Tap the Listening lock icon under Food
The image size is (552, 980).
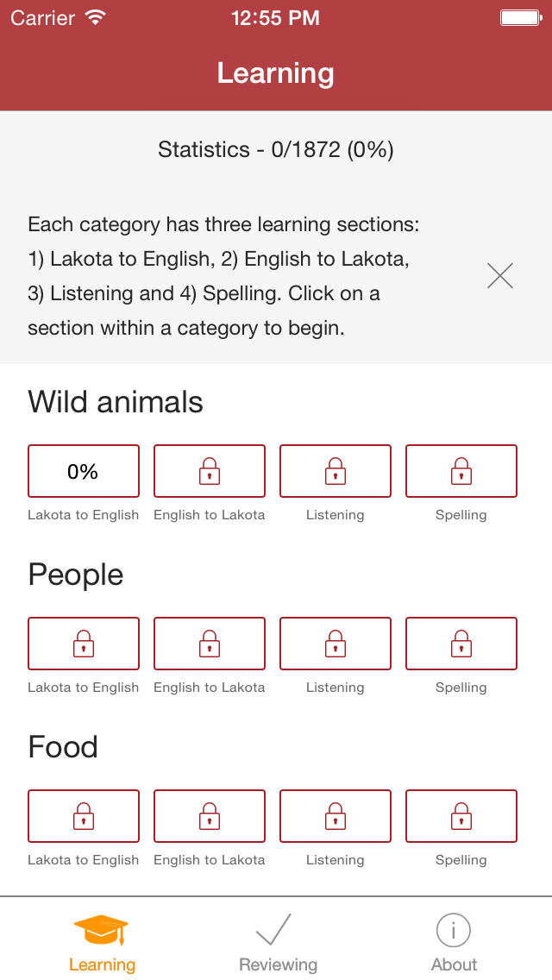335,816
